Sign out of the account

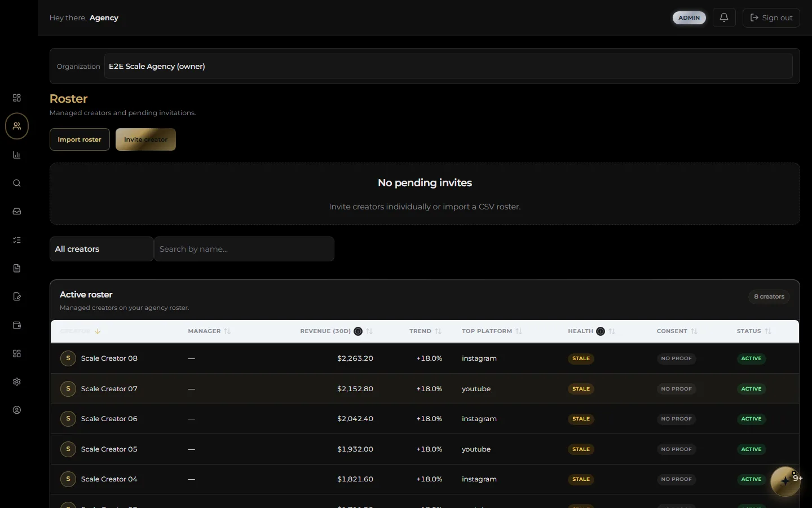tap(771, 17)
